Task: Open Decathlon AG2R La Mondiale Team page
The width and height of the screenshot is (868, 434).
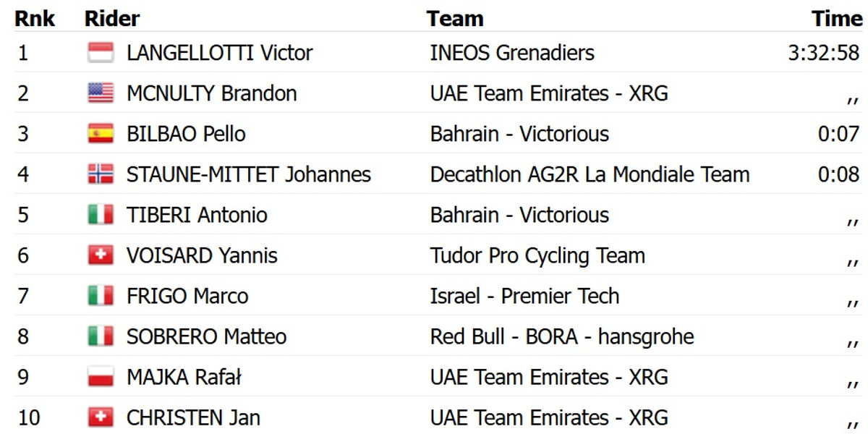Action: [590, 174]
